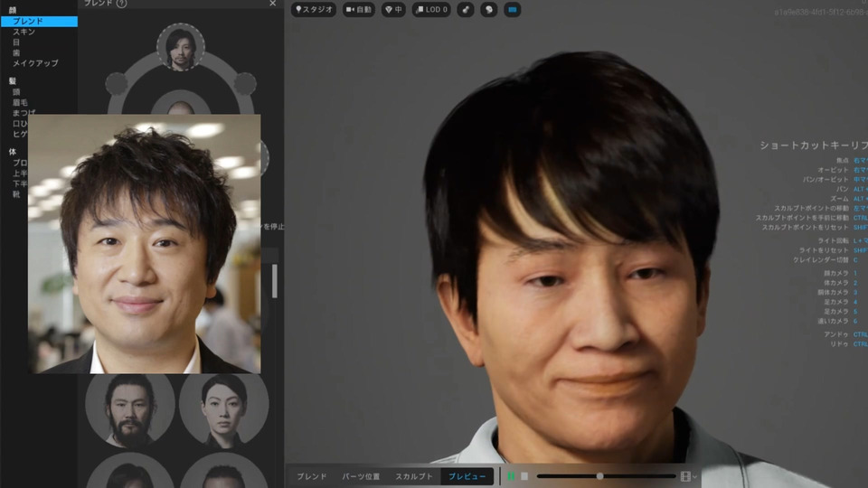
Task: Click the ? help icon beside ブレンド title
Action: click(122, 4)
